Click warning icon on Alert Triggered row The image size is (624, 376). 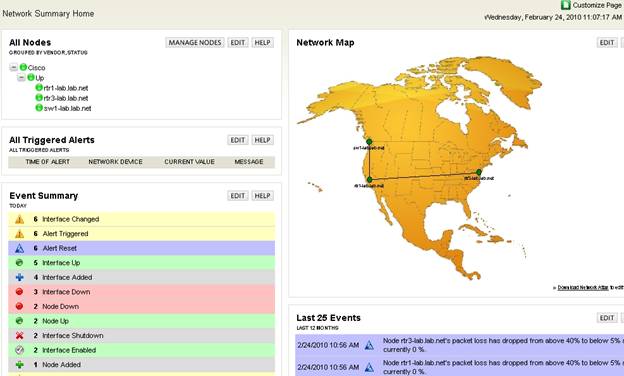(x=19, y=234)
